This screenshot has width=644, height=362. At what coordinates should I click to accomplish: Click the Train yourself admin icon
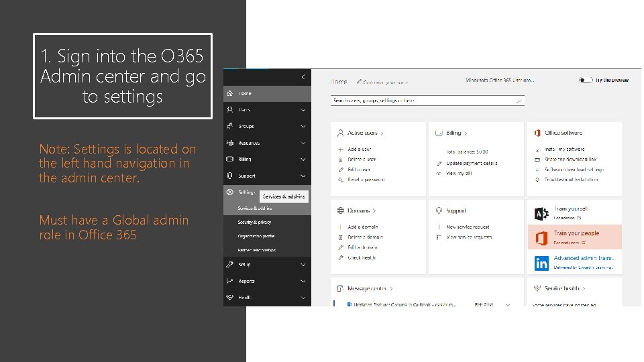pos(541,213)
